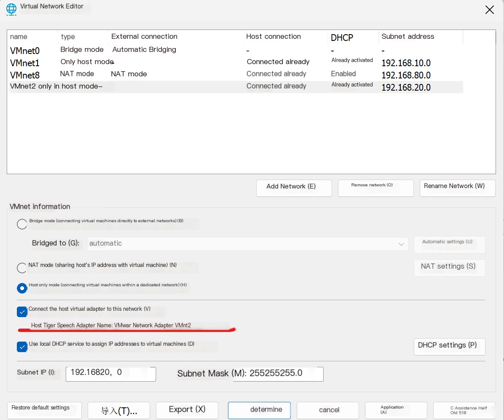Click the Subnet address column header
504x420 pixels.
tap(421, 37)
